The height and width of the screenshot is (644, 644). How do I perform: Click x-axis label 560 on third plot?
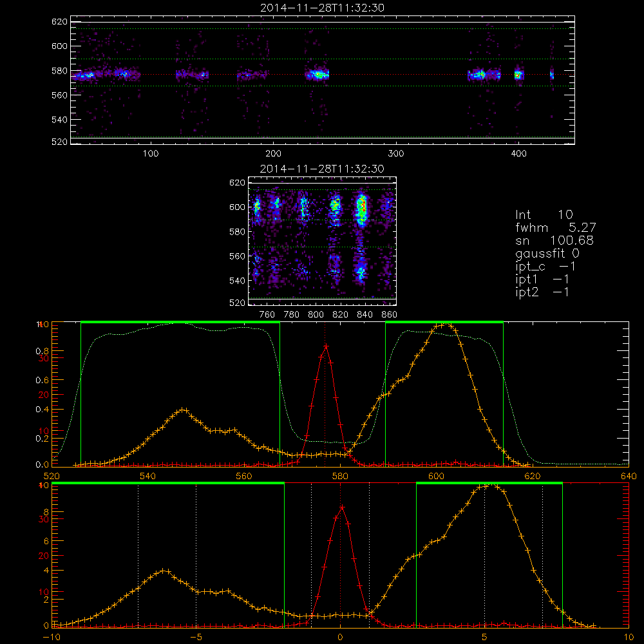244,476
